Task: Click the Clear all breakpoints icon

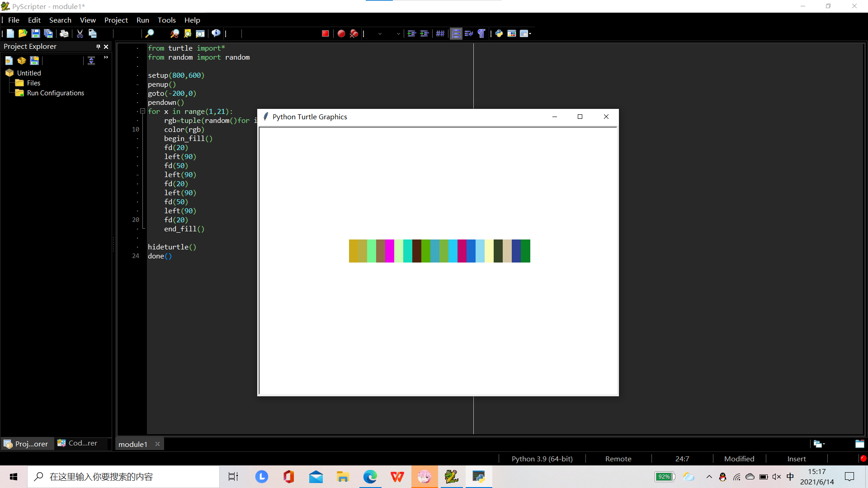Action: (x=354, y=33)
